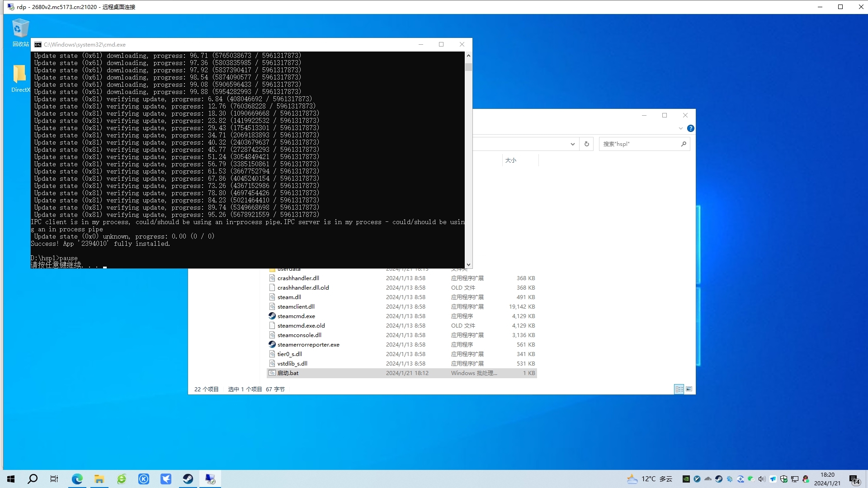Viewport: 868px width, 488px height.
Task: Click the volume speaker tray icon
Action: (x=762, y=479)
